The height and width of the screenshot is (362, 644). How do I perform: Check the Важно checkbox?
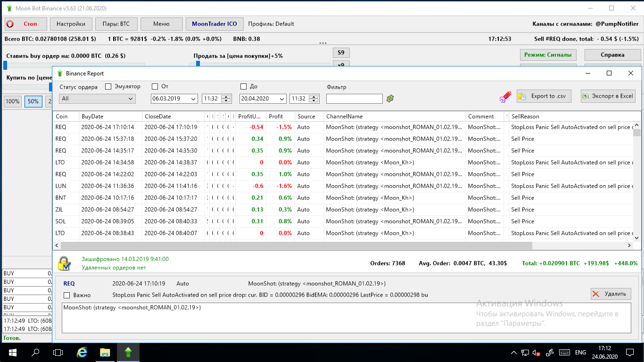(x=66, y=295)
